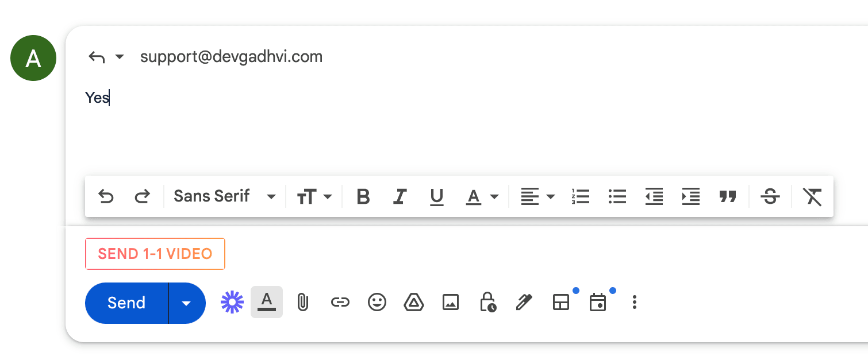Screen dimensions: 868x356
Task: Expand the text size dropdown
Action: [x=314, y=197]
